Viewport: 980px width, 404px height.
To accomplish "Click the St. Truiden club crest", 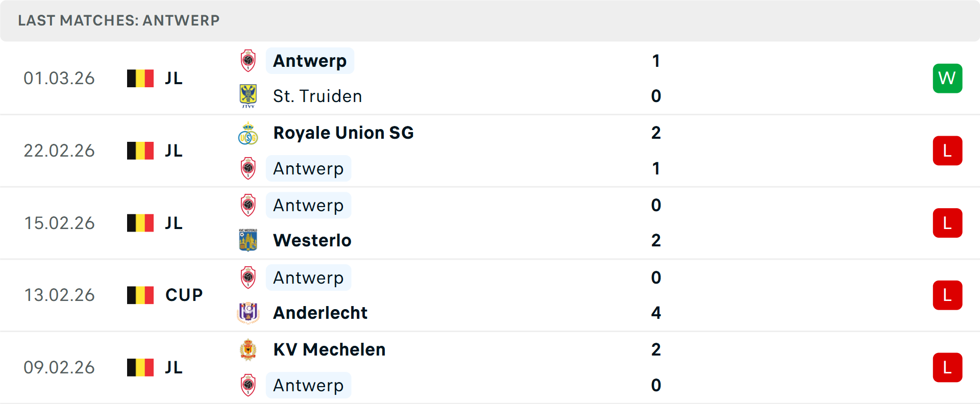I will (x=248, y=96).
